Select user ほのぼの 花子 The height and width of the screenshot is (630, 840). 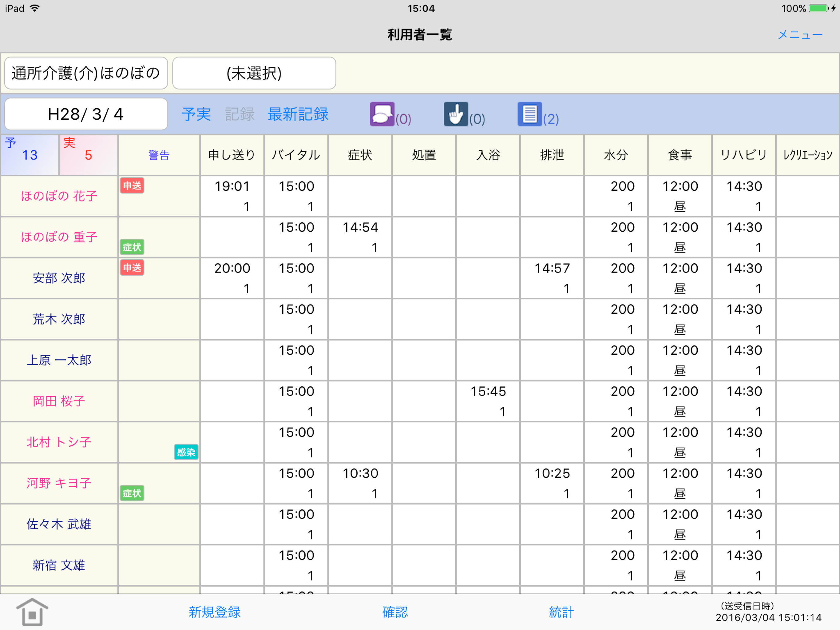coord(59,196)
